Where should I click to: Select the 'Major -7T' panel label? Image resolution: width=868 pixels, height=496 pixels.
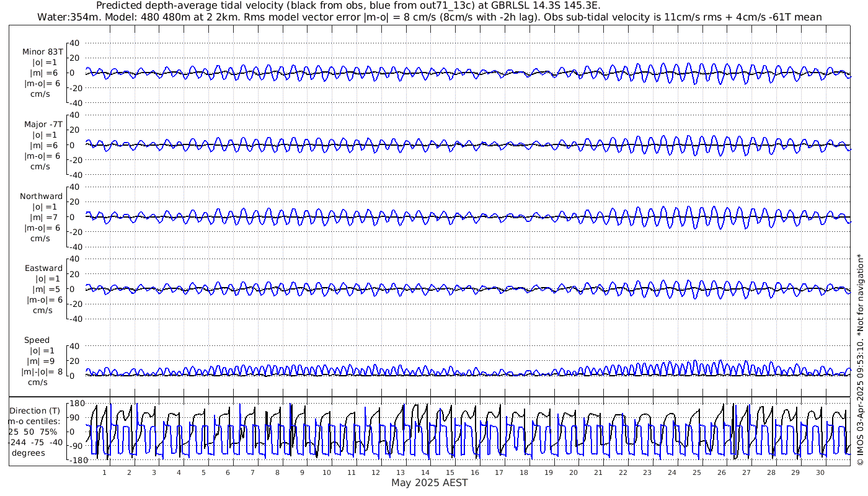point(42,125)
